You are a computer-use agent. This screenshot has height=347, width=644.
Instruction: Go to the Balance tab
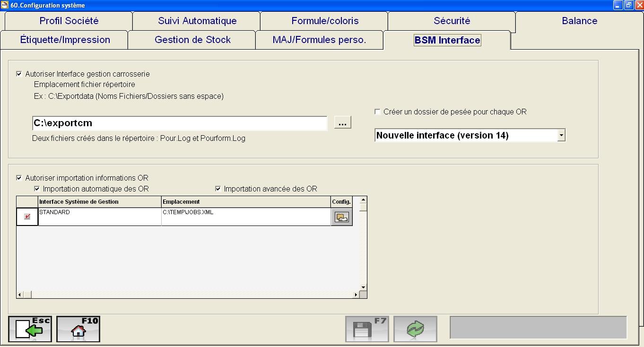579,21
